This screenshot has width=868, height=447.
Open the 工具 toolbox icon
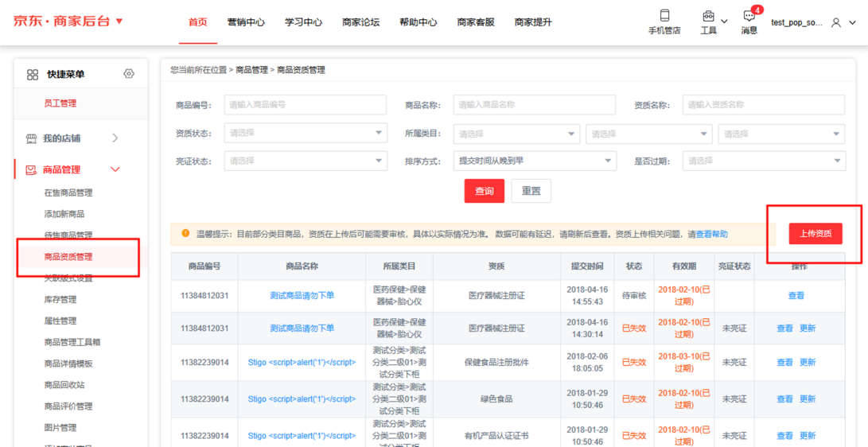click(708, 15)
